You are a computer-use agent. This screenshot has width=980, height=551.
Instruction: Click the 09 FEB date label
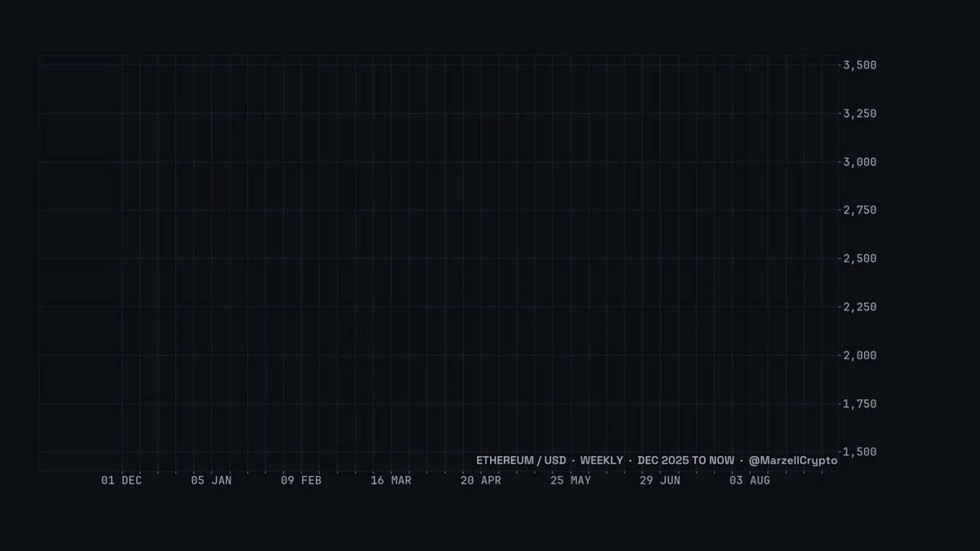[301, 481]
